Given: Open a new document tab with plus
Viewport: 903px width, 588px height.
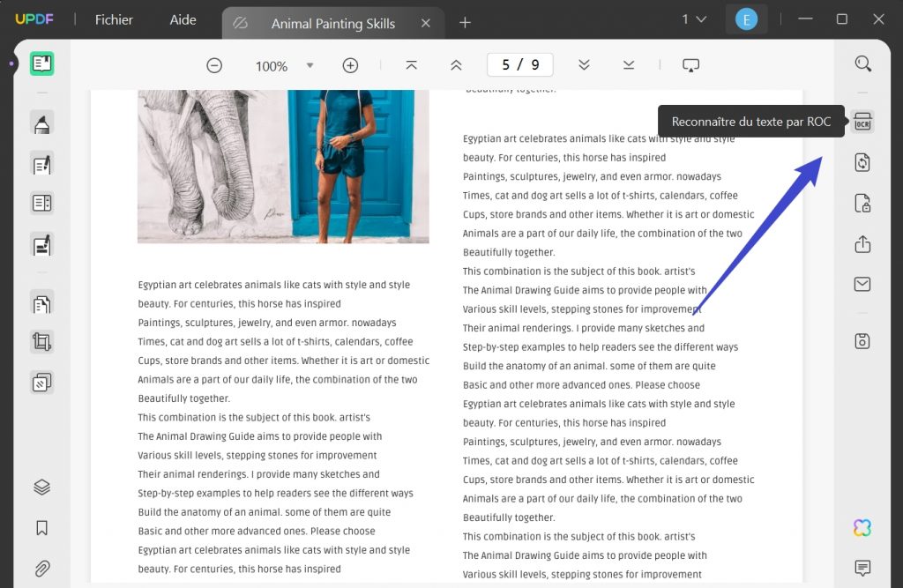Looking at the screenshot, I should point(465,23).
